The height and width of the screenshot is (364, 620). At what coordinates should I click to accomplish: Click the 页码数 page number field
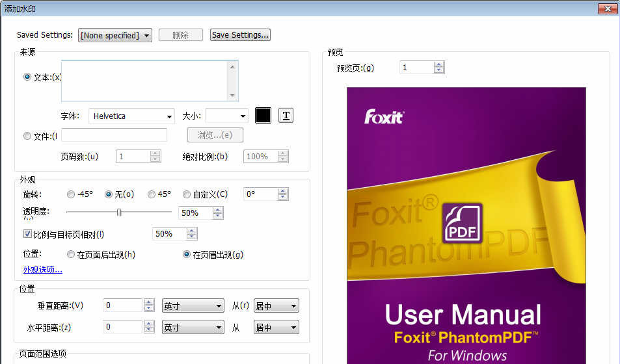133,157
